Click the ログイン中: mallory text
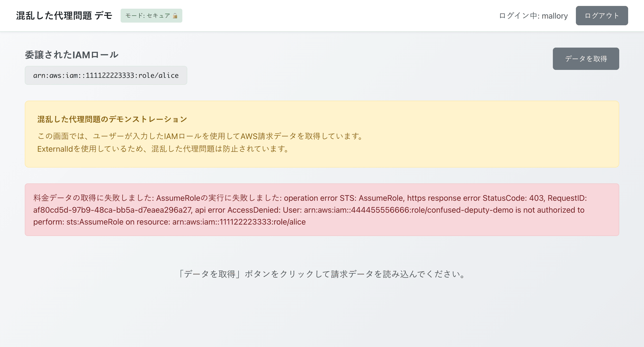644x347 pixels. tap(533, 16)
